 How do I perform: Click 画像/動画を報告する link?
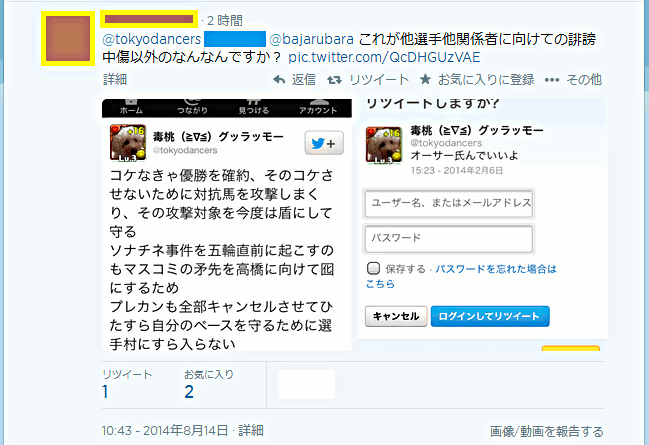tap(546, 431)
